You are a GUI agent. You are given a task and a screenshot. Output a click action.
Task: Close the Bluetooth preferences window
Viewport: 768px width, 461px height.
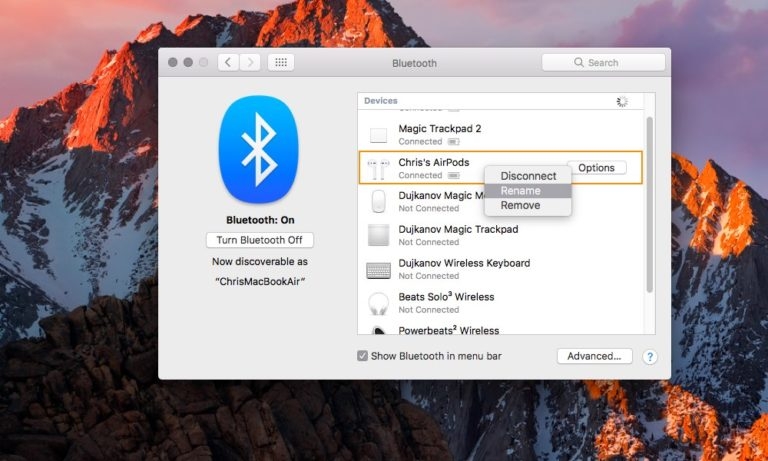(x=172, y=62)
